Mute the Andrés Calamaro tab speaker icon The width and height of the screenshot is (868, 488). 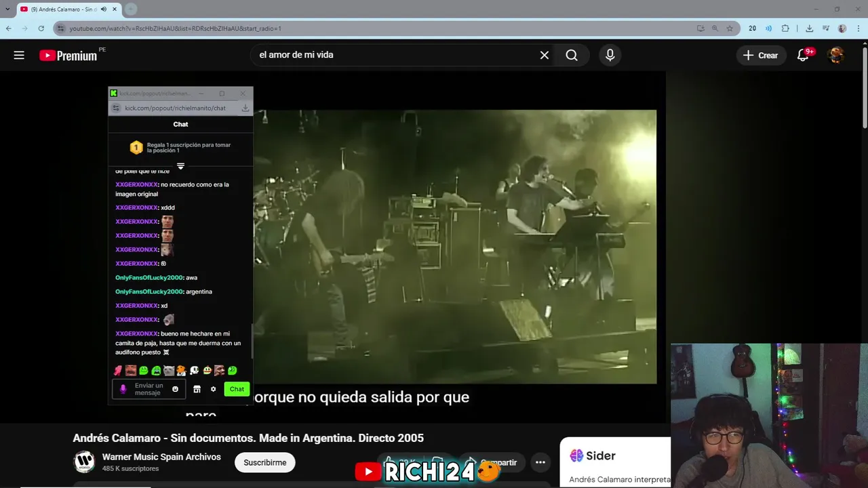pyautogui.click(x=104, y=9)
